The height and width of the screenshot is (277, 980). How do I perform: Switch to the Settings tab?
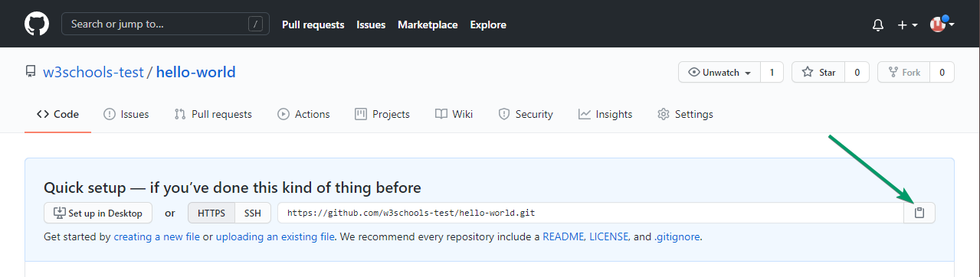pos(685,114)
